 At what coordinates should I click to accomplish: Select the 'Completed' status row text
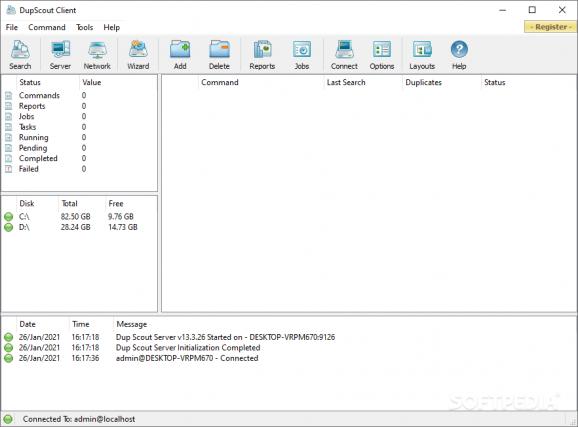(38, 159)
